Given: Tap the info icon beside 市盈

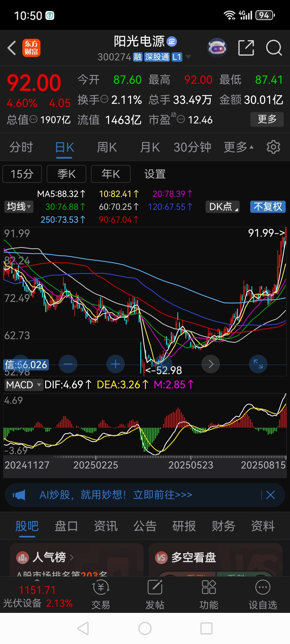Looking at the screenshot, I should pos(181,119).
